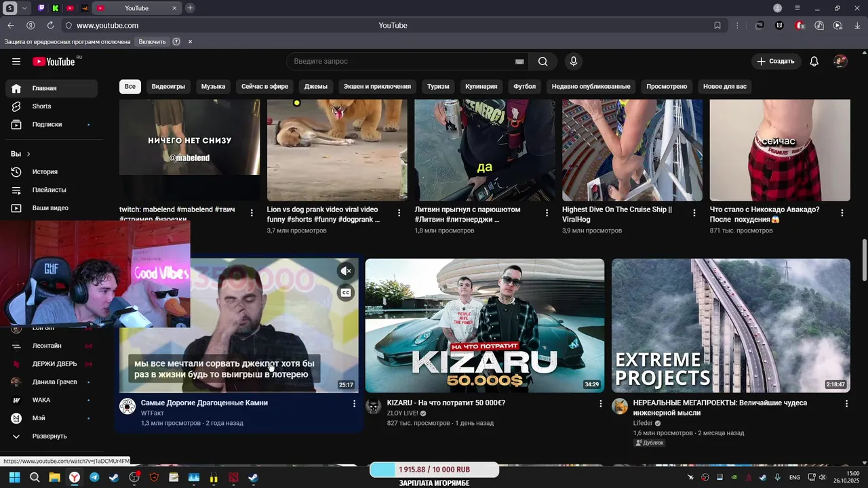Select the 'Кулинария' filter chip

tap(481, 87)
